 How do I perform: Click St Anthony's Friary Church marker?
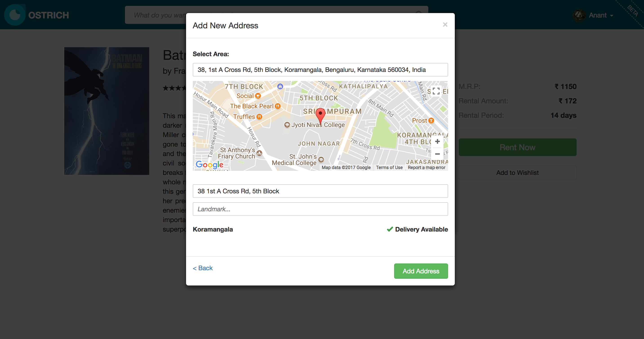(259, 153)
